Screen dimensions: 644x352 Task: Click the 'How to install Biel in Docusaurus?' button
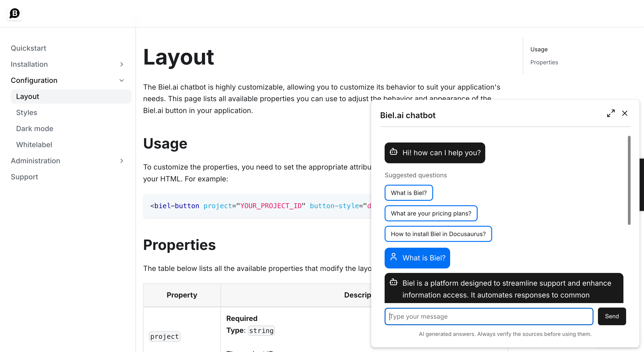438,234
